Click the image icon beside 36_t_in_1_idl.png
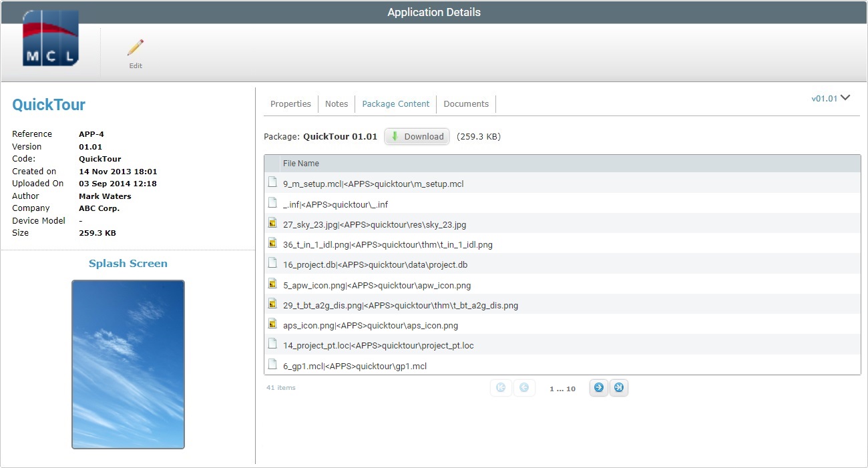The height and width of the screenshot is (468, 868). click(x=272, y=242)
